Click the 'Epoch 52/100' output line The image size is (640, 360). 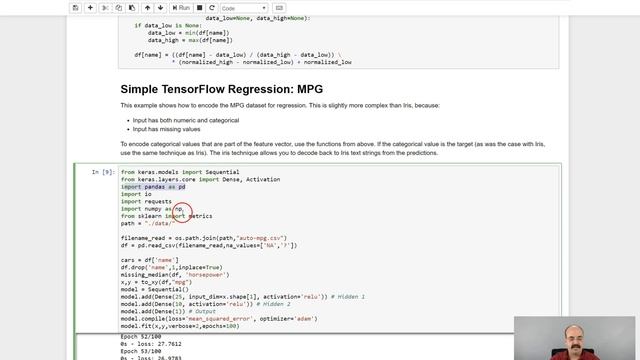[141, 337]
